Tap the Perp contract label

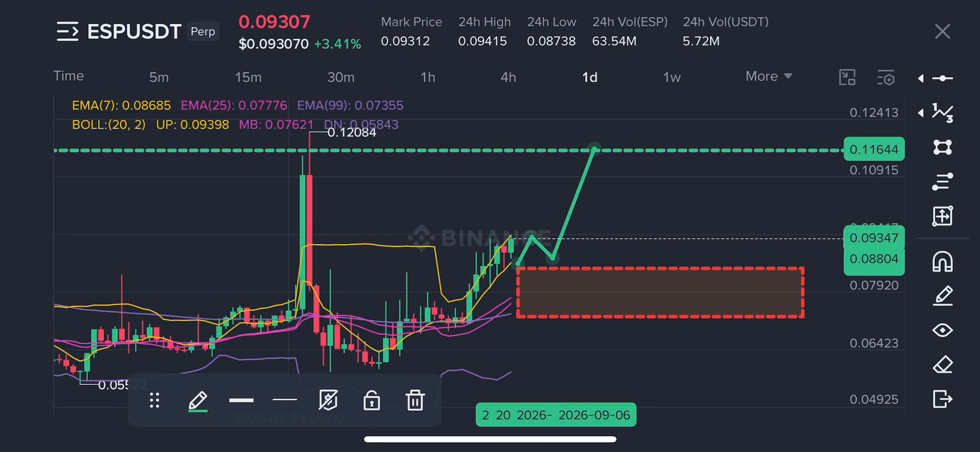click(x=203, y=31)
